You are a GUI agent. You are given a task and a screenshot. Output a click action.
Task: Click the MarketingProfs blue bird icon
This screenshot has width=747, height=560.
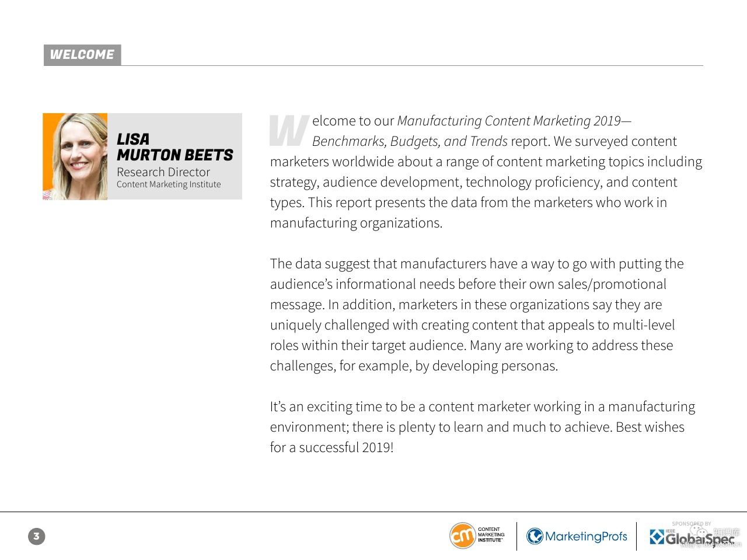tap(535, 536)
